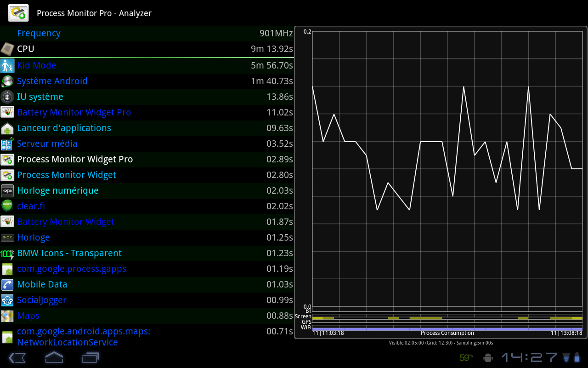Select the CPU chip icon
Screen dimensions: 588x368
(x=7, y=49)
